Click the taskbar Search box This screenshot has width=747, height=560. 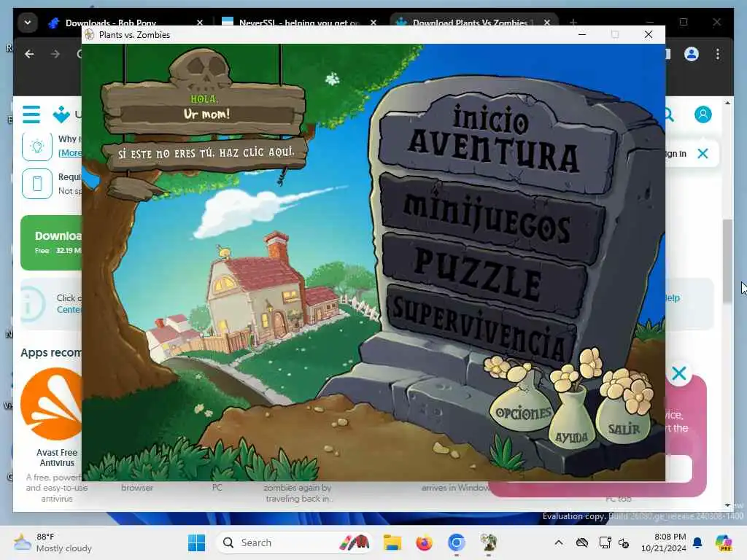295,542
